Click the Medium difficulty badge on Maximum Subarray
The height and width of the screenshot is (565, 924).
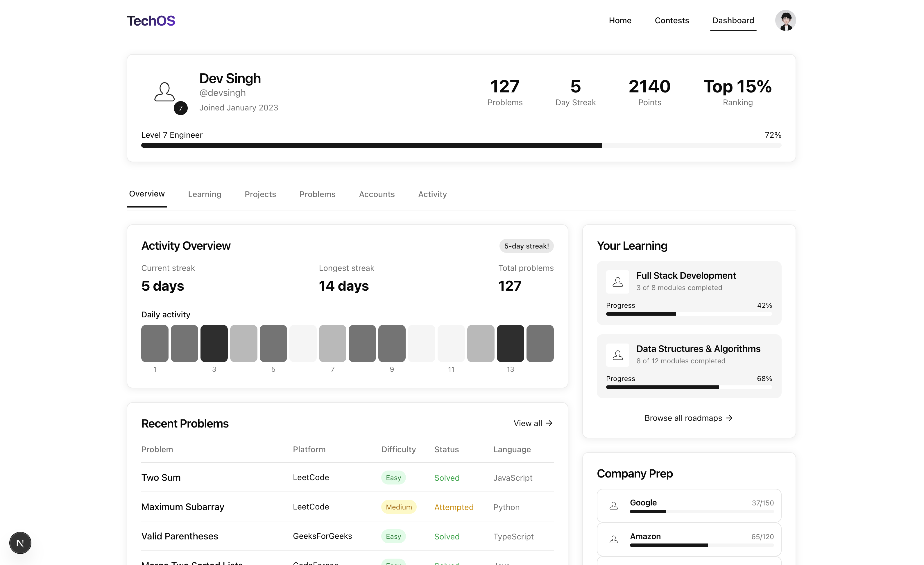398,507
